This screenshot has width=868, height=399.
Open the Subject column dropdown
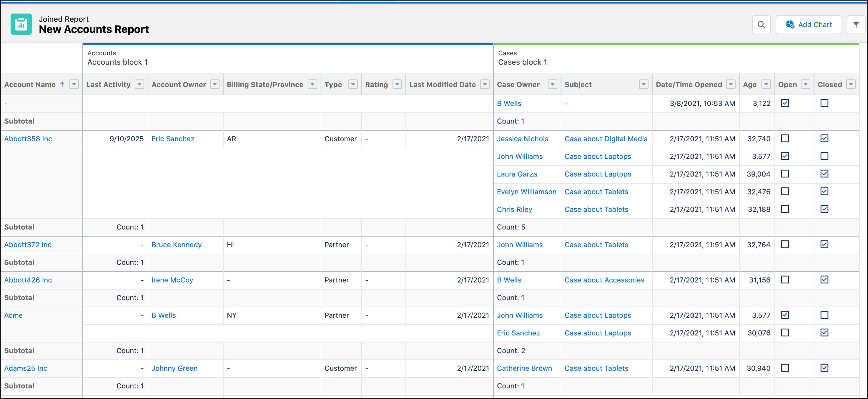point(644,84)
